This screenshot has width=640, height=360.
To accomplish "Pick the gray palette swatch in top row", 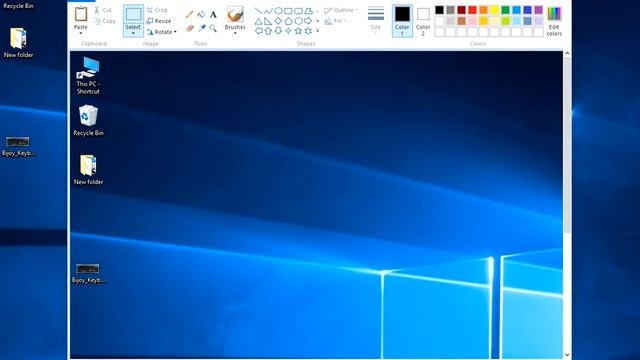I will pos(450,10).
